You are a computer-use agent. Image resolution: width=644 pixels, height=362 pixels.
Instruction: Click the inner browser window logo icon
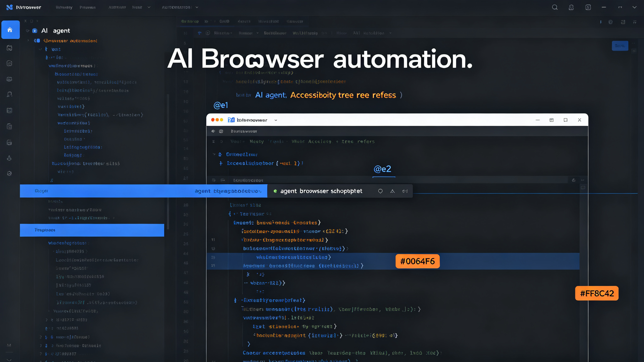[231, 120]
